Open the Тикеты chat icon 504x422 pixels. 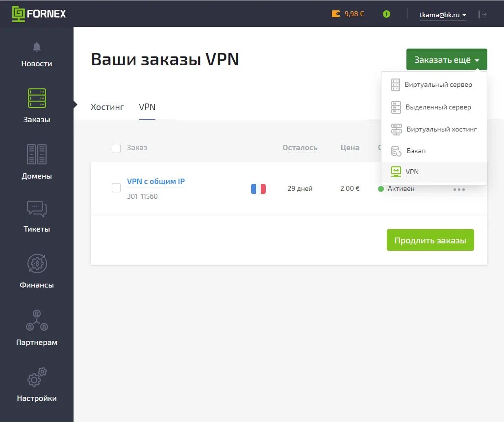pos(37,209)
